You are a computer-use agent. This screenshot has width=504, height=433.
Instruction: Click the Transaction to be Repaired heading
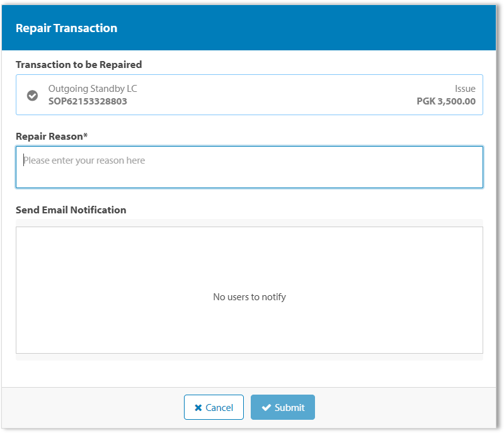coord(79,64)
